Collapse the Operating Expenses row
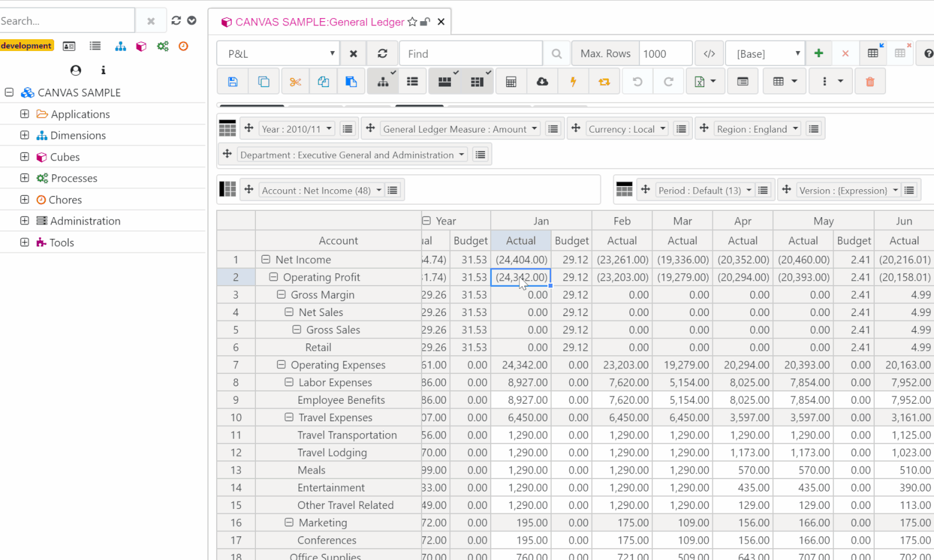Viewport: 934px width, 560px height. coord(281,365)
